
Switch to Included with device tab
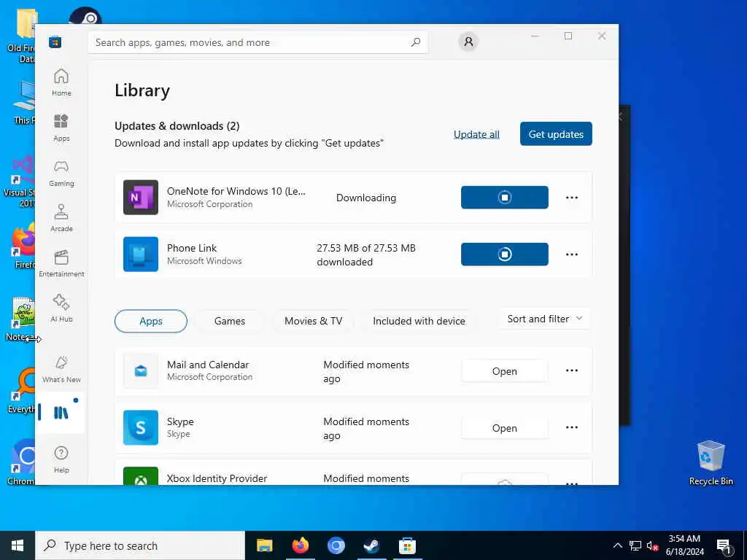(x=419, y=321)
